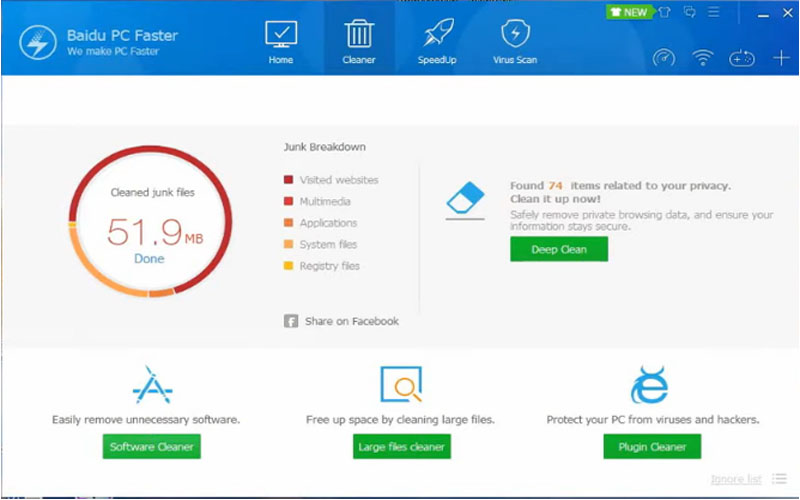Click the Software Cleaner button
The width and height of the screenshot is (800, 500).
152,446
